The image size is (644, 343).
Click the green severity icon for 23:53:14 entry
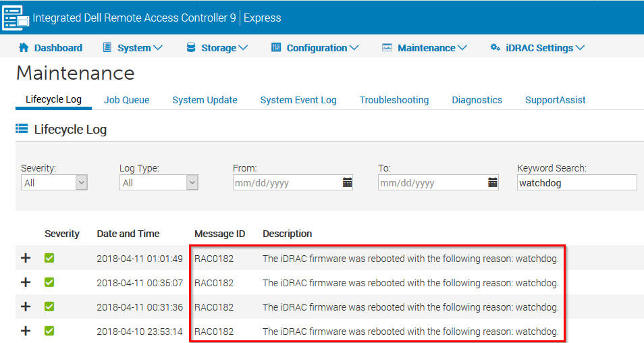49,331
